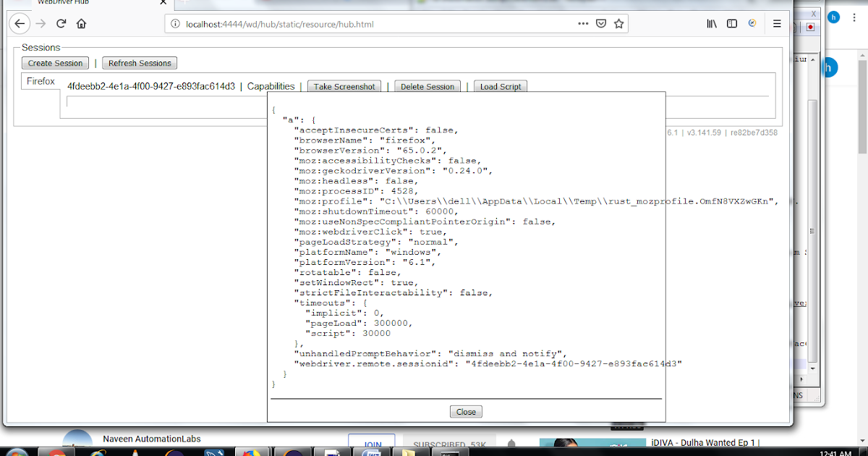Click the tracking protection shield icon
868x456 pixels.
coord(601,24)
